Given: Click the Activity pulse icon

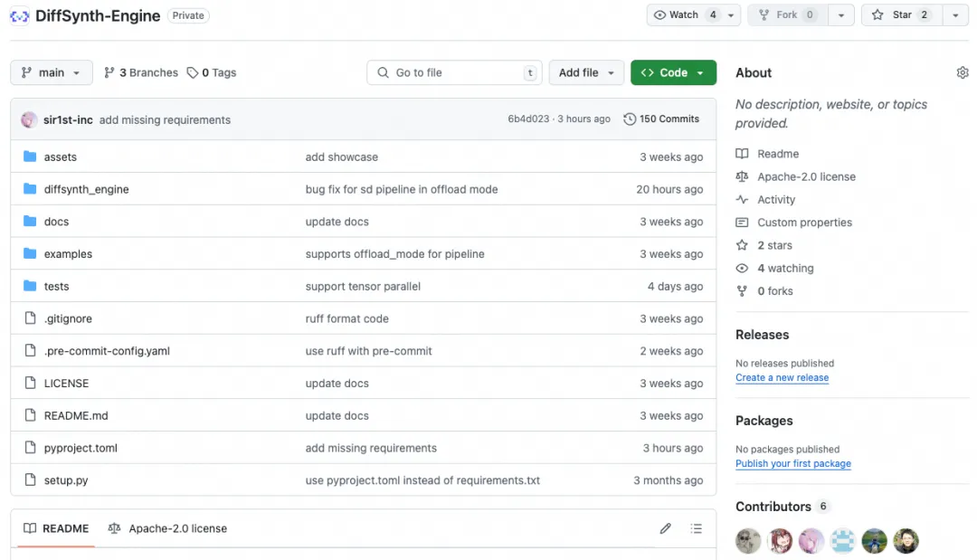Looking at the screenshot, I should [742, 200].
